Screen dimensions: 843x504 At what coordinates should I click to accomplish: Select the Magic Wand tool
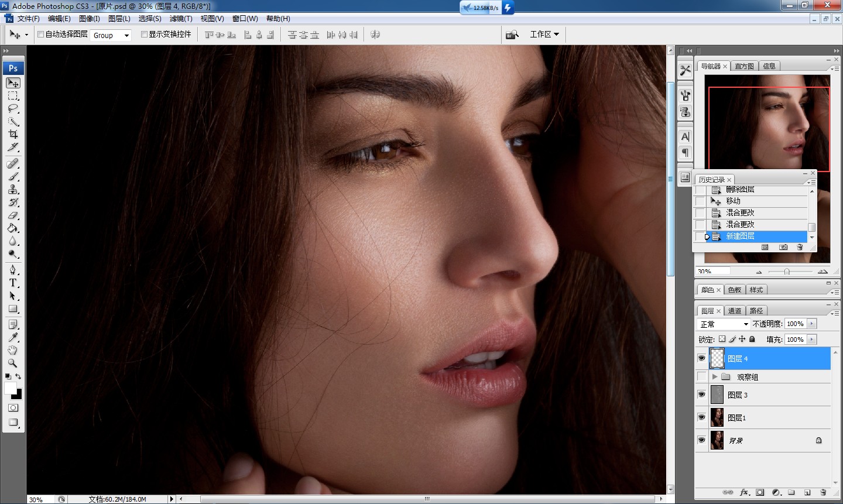click(13, 122)
